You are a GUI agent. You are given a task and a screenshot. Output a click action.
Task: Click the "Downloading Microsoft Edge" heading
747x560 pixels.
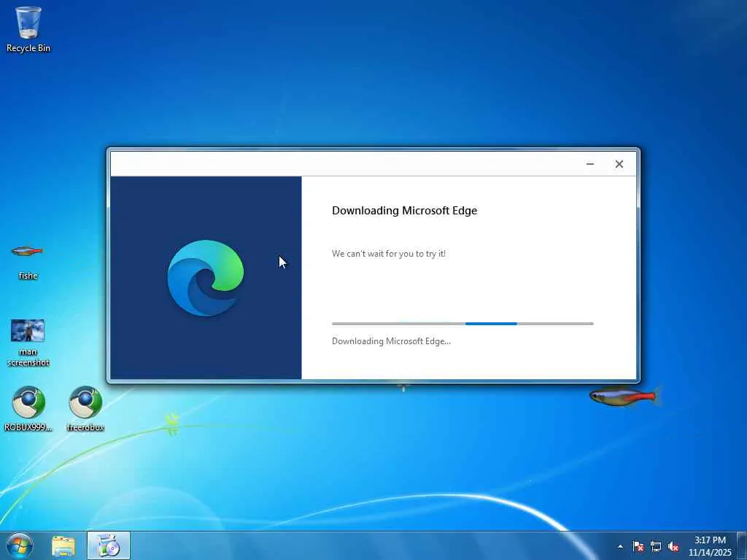pyautogui.click(x=404, y=211)
